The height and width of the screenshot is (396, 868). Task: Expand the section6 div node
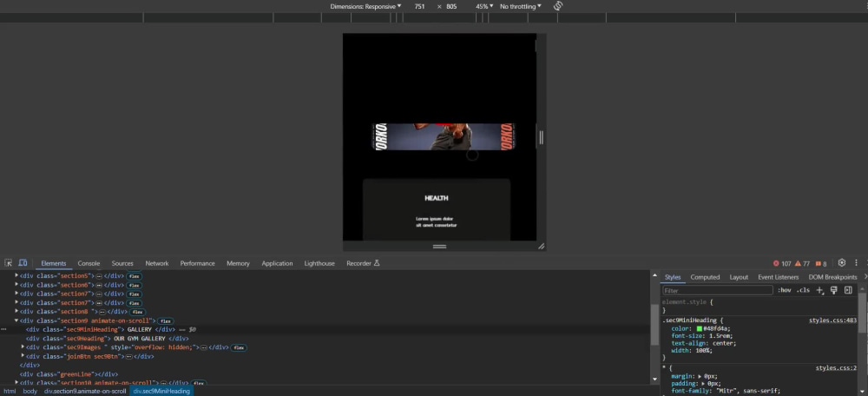coord(16,285)
